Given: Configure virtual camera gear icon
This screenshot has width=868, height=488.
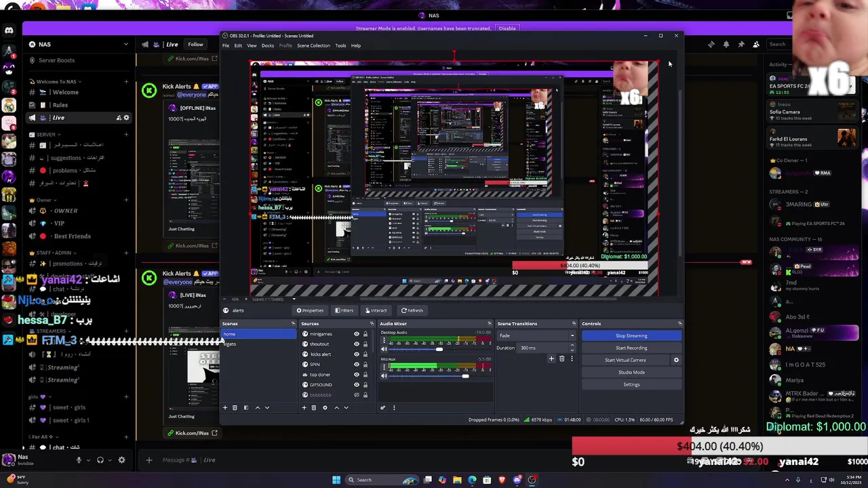Looking at the screenshot, I should point(676,360).
